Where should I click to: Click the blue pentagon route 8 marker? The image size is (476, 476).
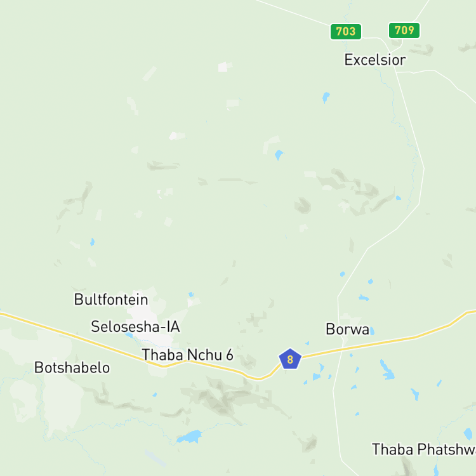[290, 359]
